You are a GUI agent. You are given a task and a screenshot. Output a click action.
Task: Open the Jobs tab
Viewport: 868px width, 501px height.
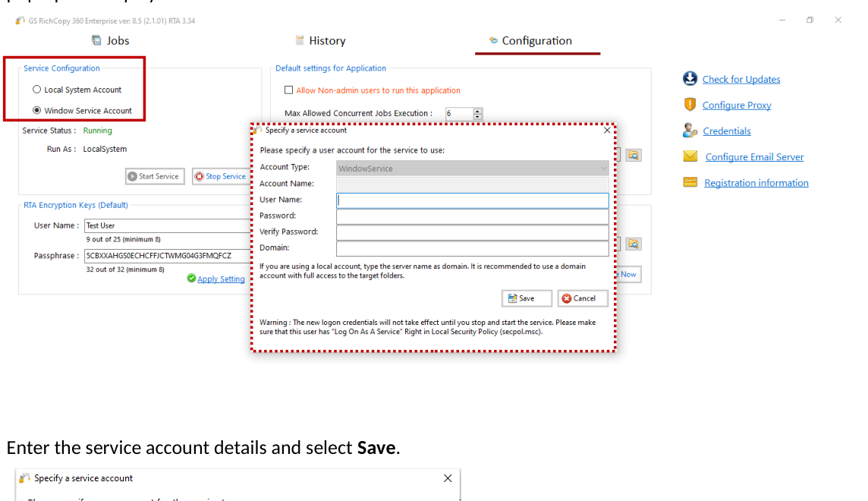coord(110,40)
